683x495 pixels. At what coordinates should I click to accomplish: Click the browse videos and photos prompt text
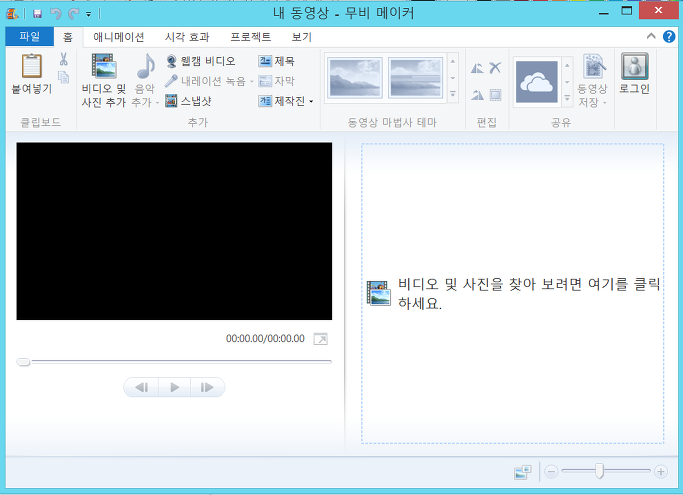[x=528, y=293]
